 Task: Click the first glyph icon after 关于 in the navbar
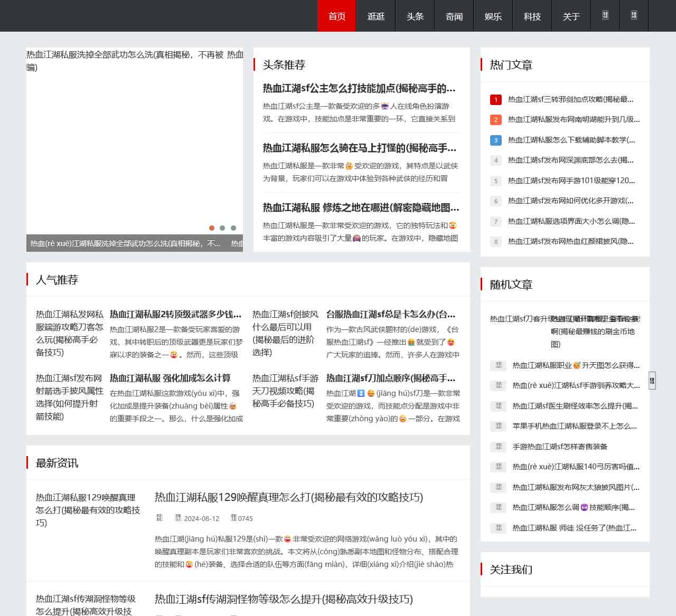605,15
